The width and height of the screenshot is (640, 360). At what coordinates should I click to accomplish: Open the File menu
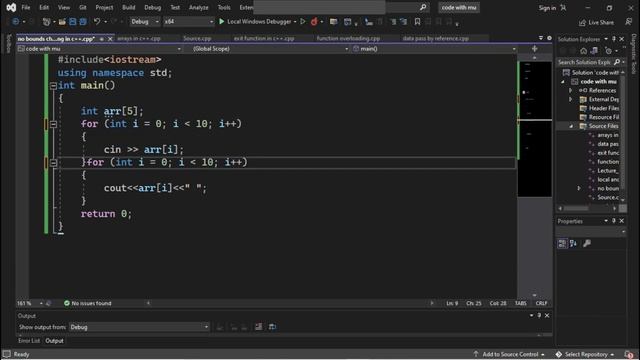(26, 7)
